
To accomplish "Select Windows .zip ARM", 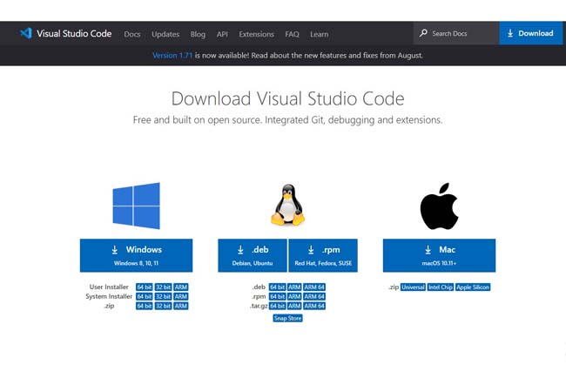I will click(181, 306).
